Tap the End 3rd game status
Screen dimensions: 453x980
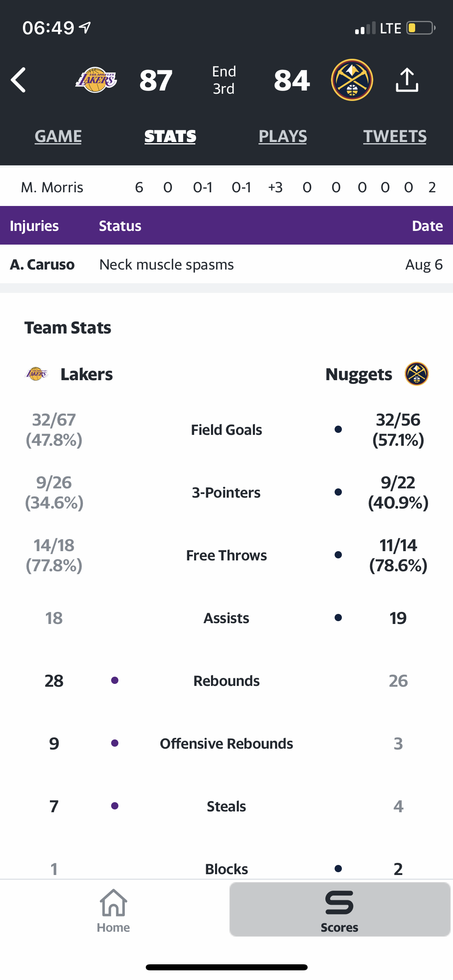(x=224, y=80)
